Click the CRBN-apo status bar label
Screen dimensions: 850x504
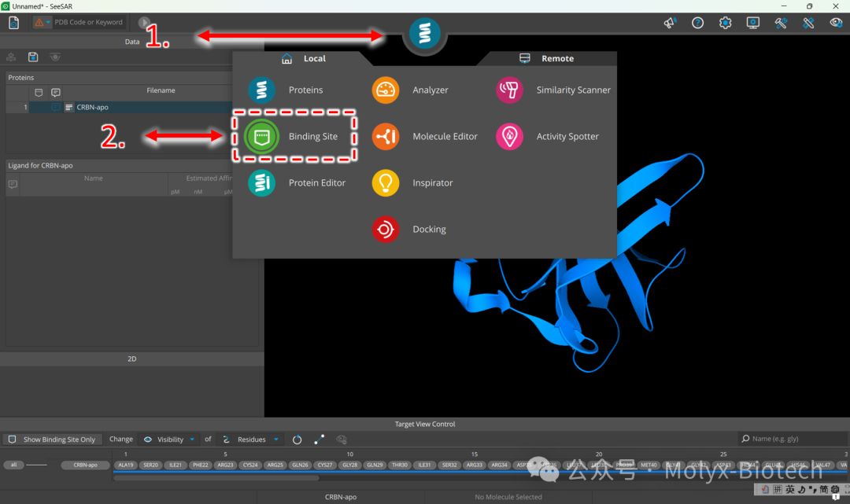pyautogui.click(x=341, y=497)
